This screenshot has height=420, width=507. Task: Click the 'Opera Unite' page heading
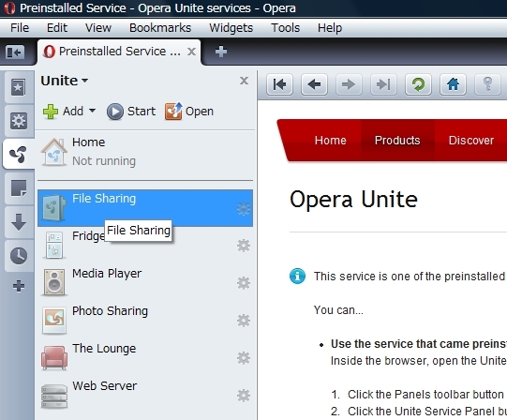tap(353, 200)
